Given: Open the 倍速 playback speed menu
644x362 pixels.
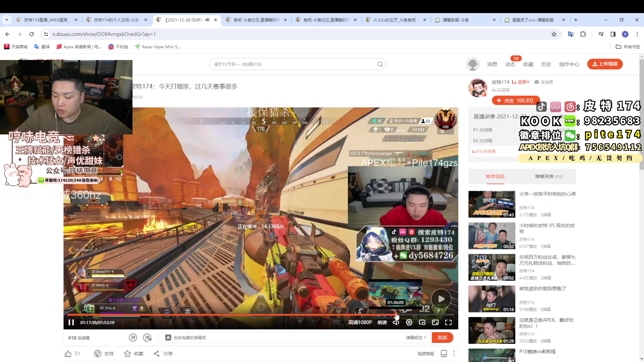Looking at the screenshot, I should tap(382, 322).
